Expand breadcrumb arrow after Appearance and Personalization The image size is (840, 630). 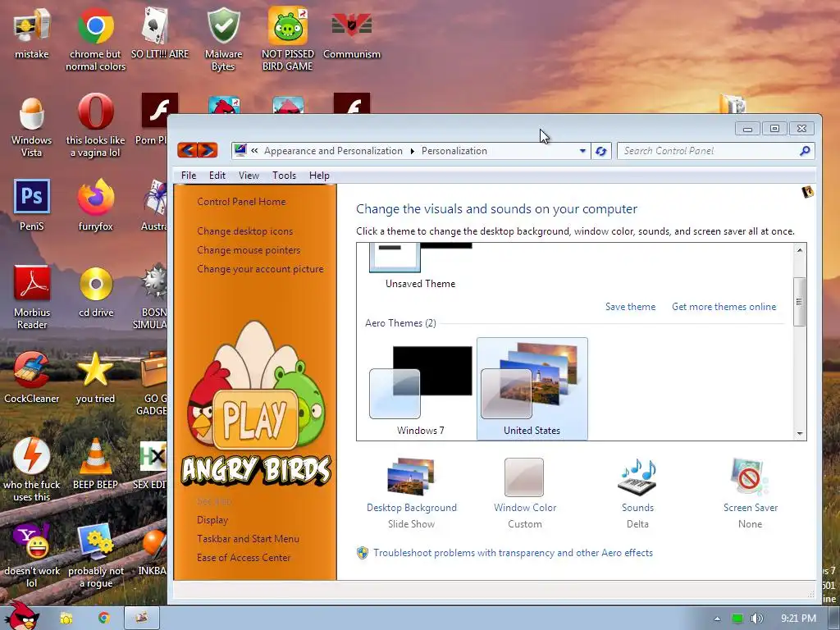412,151
